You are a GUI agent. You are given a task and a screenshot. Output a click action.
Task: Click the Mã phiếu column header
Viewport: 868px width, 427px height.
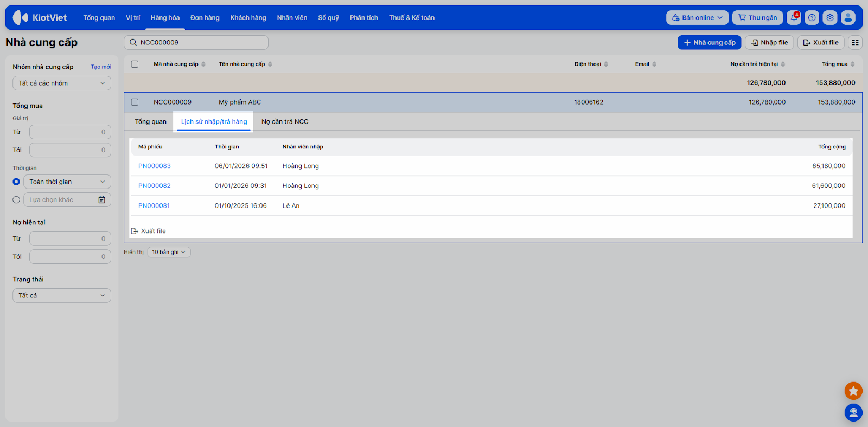click(x=150, y=147)
